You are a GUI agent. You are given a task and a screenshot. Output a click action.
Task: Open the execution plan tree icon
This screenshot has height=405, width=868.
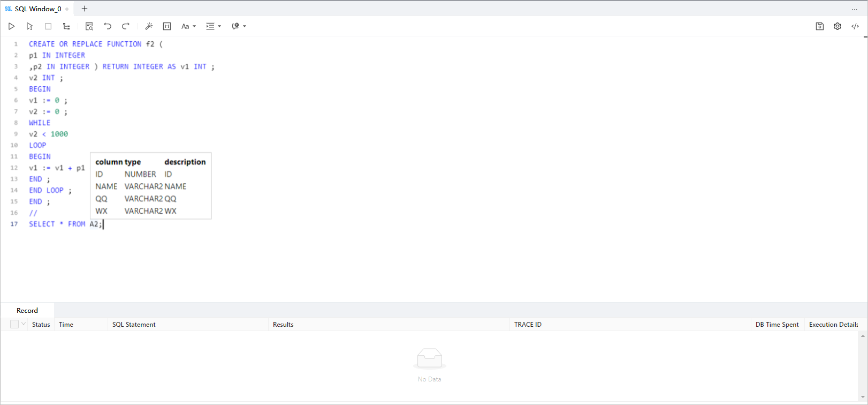point(66,26)
